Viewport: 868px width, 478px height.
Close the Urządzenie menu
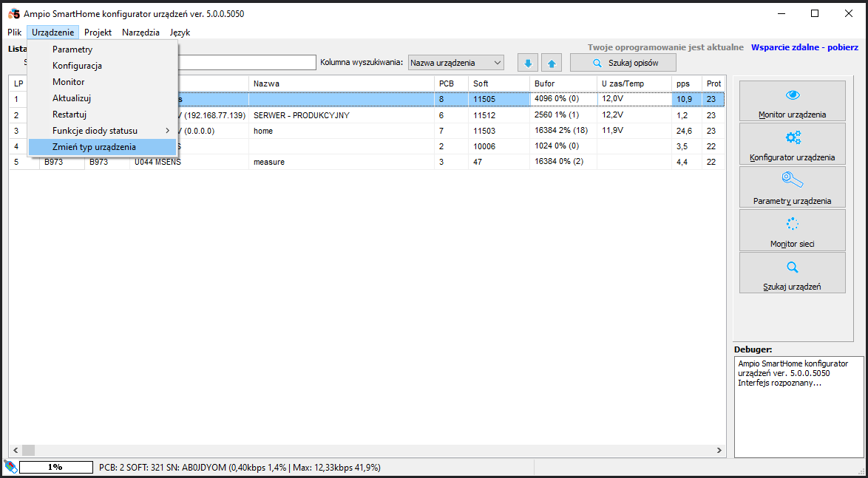point(52,33)
